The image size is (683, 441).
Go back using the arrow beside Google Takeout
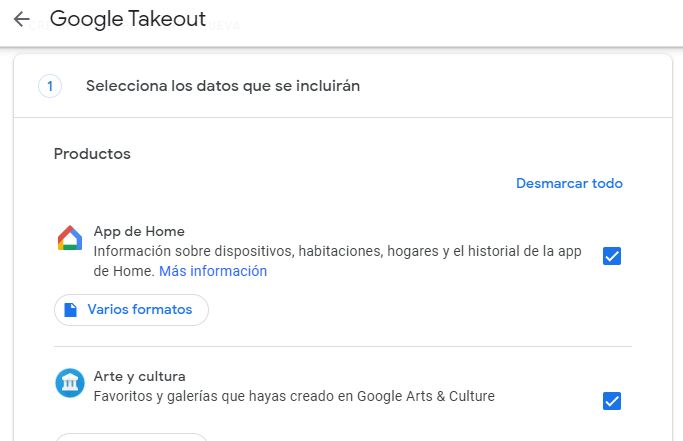[x=21, y=19]
